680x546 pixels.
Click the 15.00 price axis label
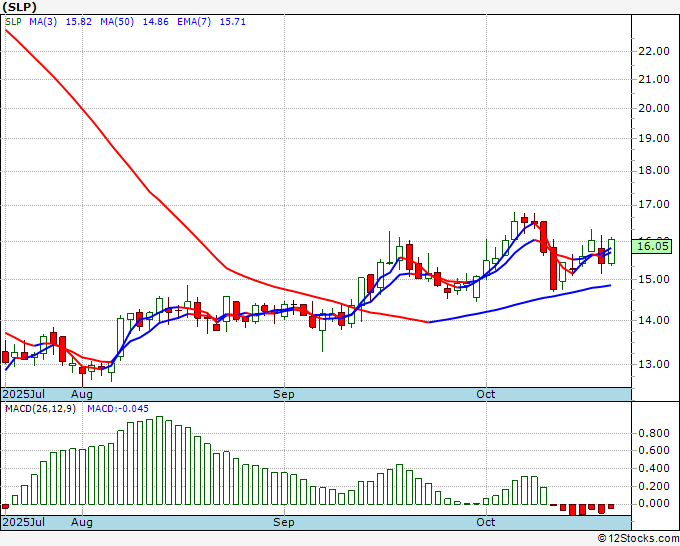[654, 279]
